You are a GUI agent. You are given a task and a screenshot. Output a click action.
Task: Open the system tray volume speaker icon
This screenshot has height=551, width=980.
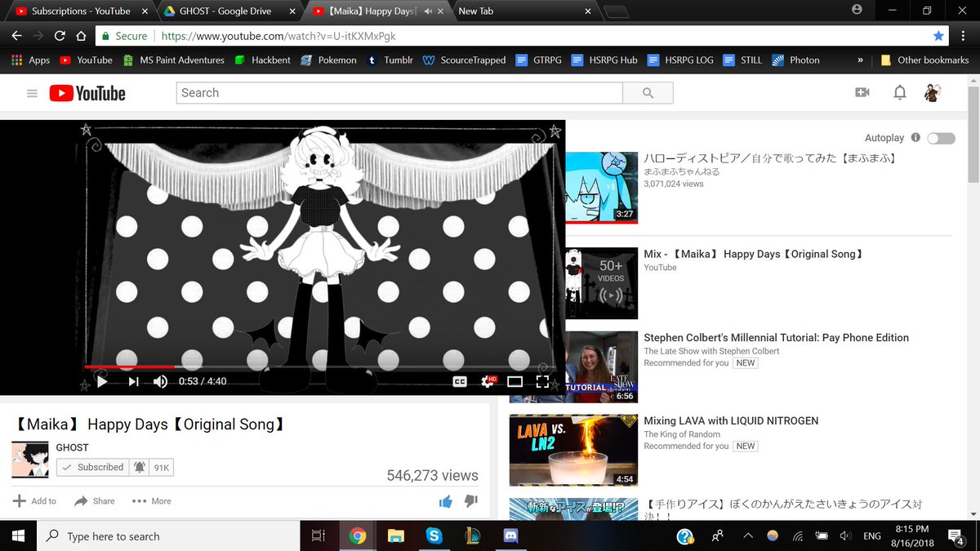pos(845,536)
